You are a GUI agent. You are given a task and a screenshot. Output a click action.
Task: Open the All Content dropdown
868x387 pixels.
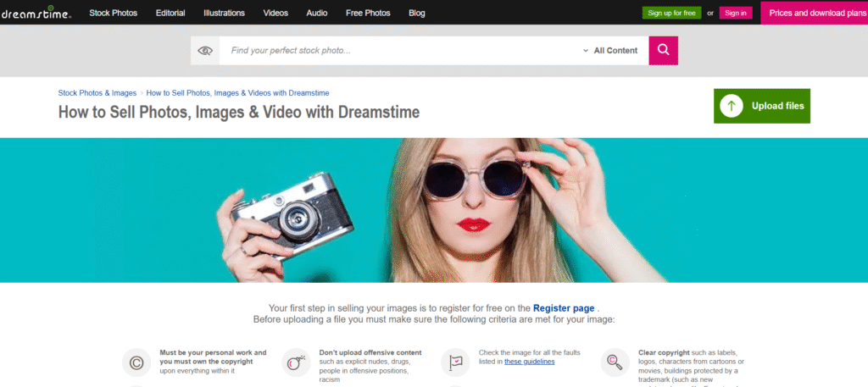[610, 51]
